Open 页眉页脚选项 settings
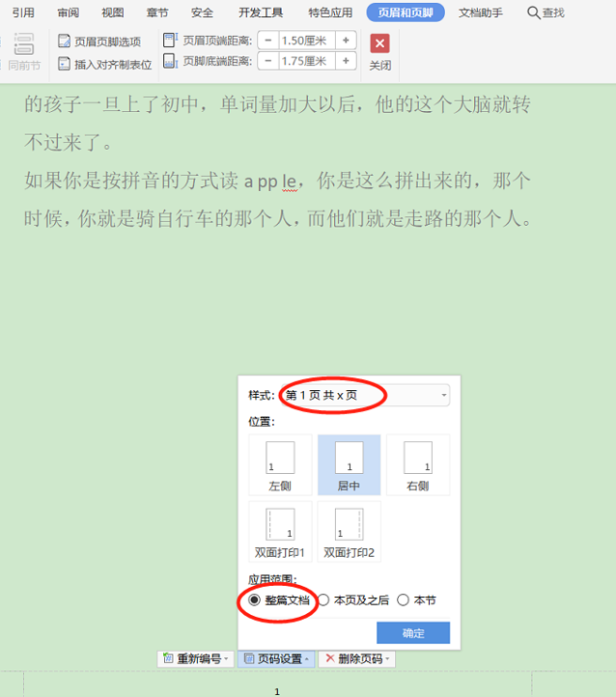616x697 pixels. click(99, 42)
